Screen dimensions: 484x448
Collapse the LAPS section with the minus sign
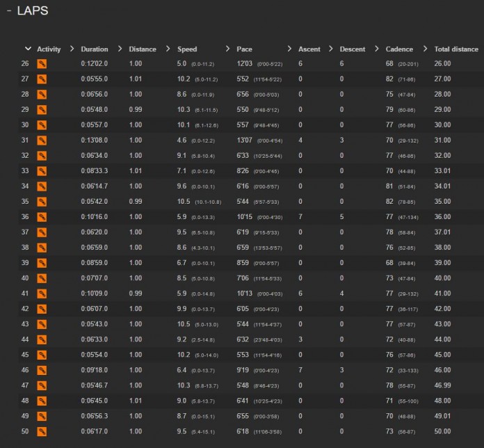pos(8,12)
